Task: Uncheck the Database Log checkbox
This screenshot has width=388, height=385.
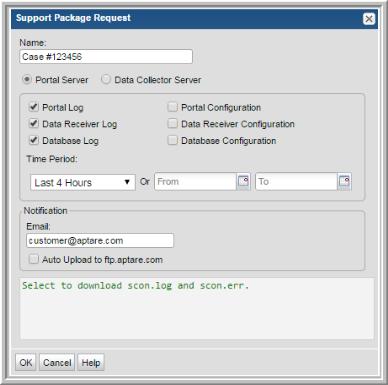Action: click(x=33, y=140)
